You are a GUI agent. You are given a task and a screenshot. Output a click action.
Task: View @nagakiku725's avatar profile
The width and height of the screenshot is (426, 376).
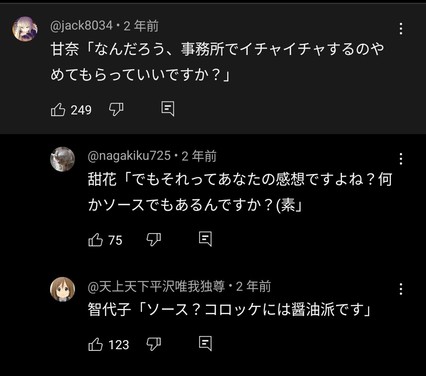[x=62, y=159]
